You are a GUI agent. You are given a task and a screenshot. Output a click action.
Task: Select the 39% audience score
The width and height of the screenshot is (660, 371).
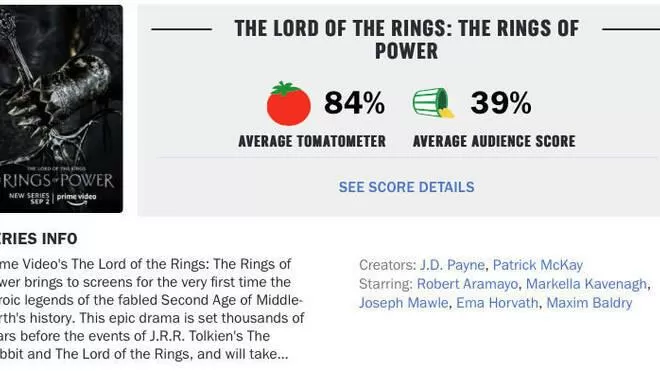coord(501,103)
